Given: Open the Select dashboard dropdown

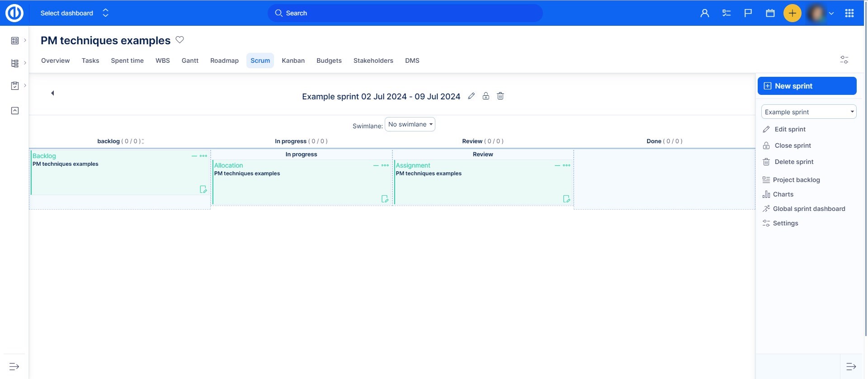Looking at the screenshot, I should 75,13.
